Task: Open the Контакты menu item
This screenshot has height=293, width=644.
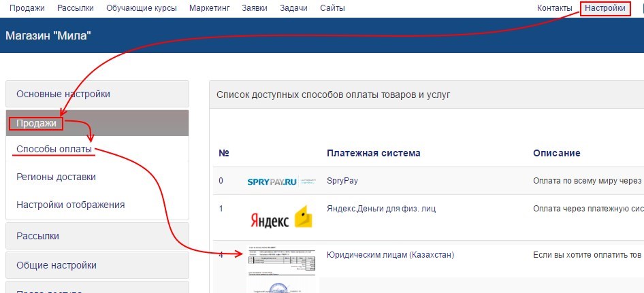Action: (554, 8)
